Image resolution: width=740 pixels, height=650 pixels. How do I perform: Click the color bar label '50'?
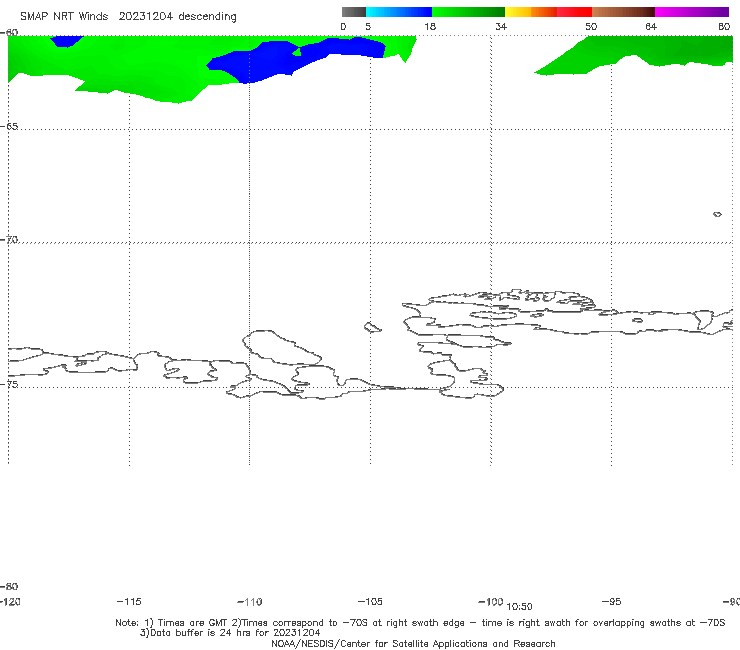(591, 26)
